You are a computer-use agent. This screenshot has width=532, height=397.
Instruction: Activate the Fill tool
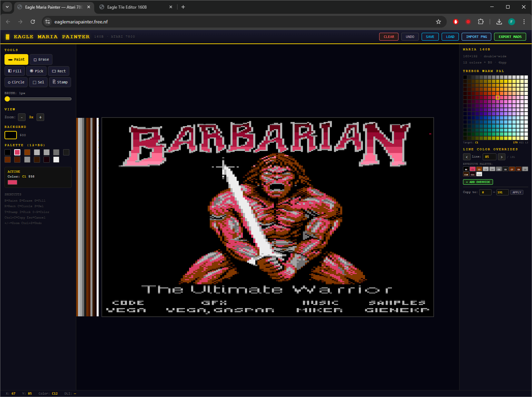tap(15, 71)
